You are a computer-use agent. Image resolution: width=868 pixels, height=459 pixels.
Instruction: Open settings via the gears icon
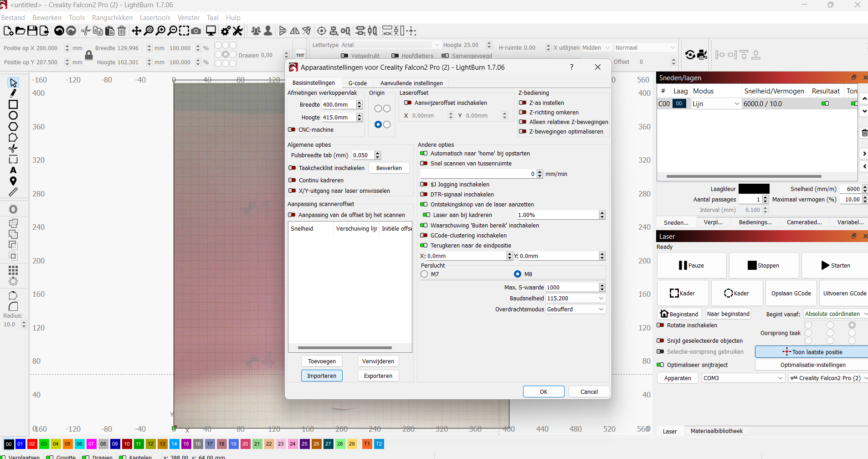226,31
